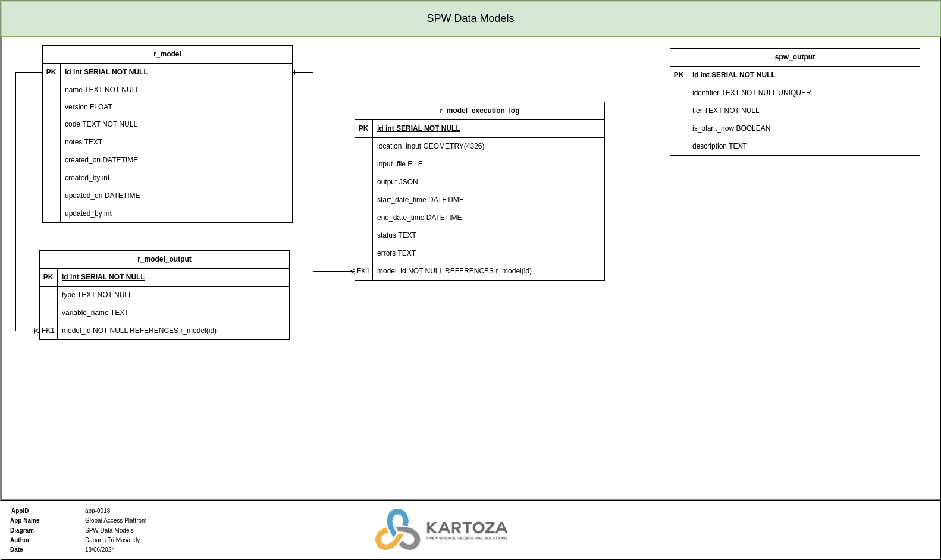Select the spw_output table header
The image size is (941, 560).
click(795, 57)
